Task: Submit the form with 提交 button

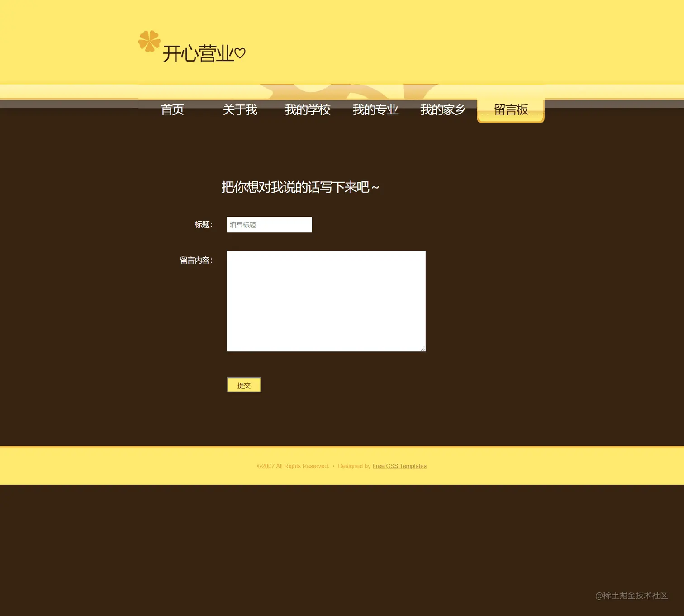Action: (244, 385)
